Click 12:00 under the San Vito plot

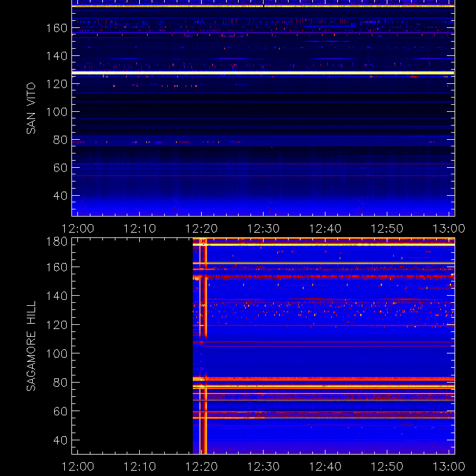point(78,228)
